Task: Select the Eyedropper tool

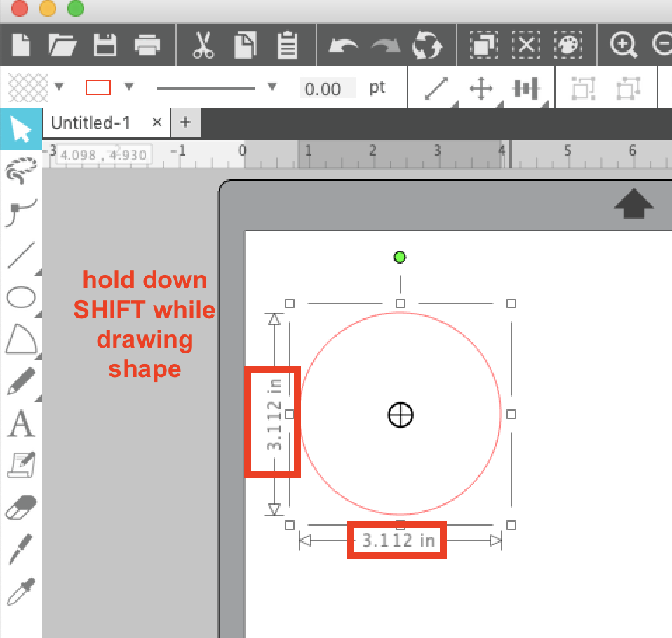Action: 21,591
